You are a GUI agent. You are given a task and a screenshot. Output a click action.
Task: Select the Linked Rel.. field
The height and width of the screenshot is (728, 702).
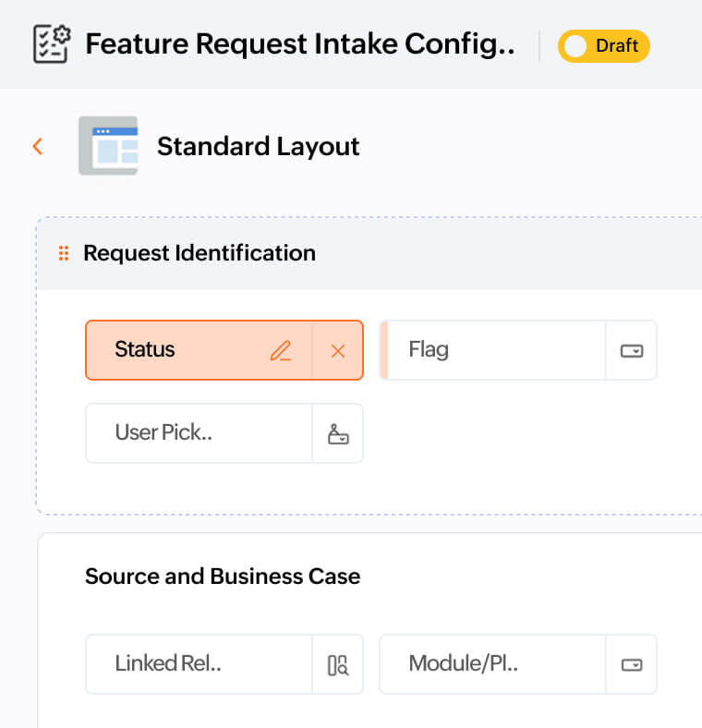point(224,664)
